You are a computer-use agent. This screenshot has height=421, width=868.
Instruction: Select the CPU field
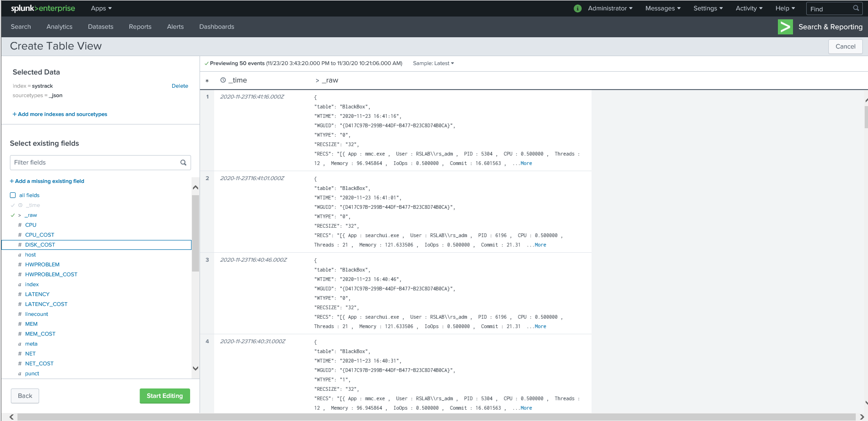pyautogui.click(x=31, y=225)
